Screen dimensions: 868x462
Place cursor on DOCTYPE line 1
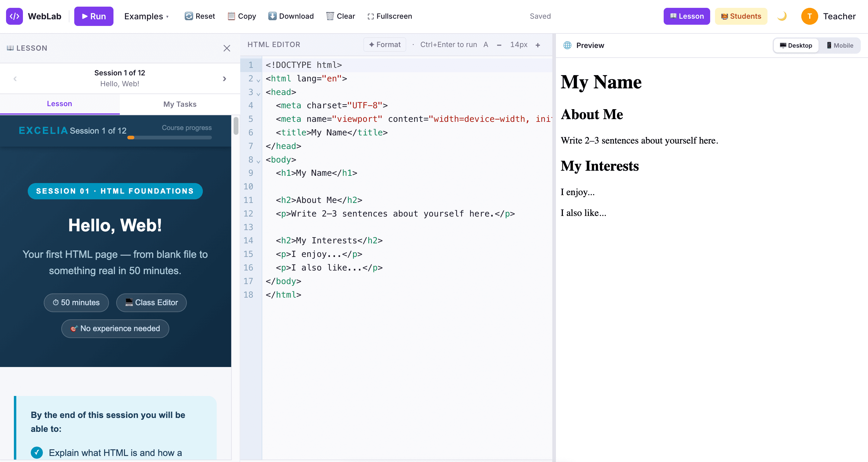click(407, 65)
